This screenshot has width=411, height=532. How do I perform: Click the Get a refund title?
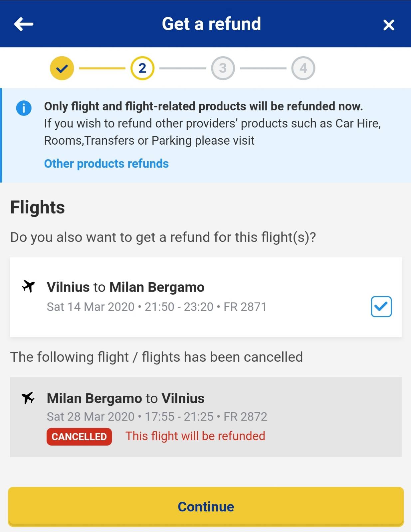[x=211, y=24]
